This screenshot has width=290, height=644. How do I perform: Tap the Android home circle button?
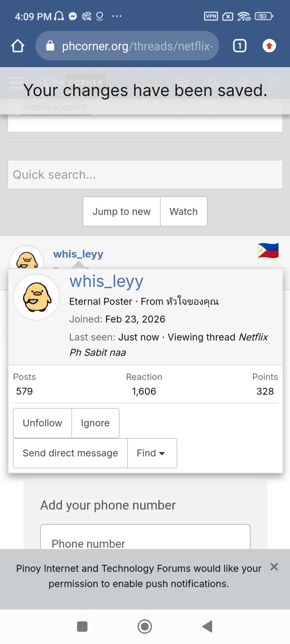click(x=145, y=627)
